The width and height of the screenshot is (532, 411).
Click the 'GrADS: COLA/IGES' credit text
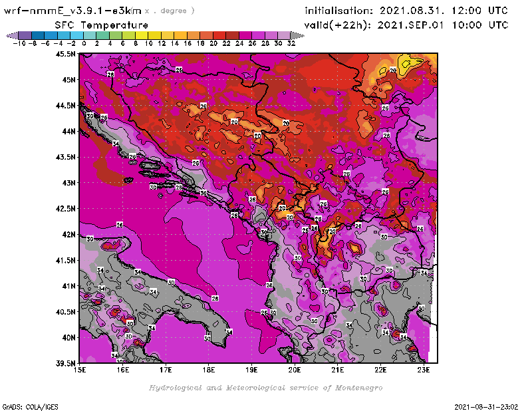point(30,407)
